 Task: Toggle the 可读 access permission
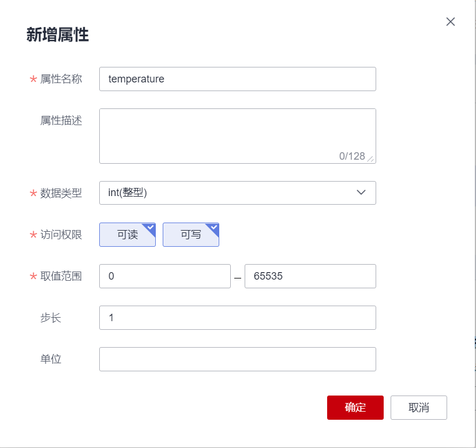pos(127,235)
